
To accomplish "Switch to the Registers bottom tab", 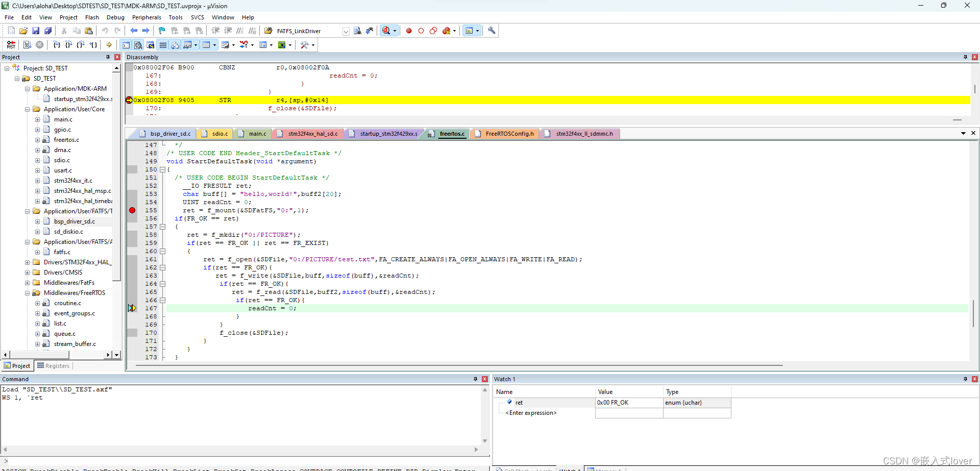I will click(x=53, y=366).
